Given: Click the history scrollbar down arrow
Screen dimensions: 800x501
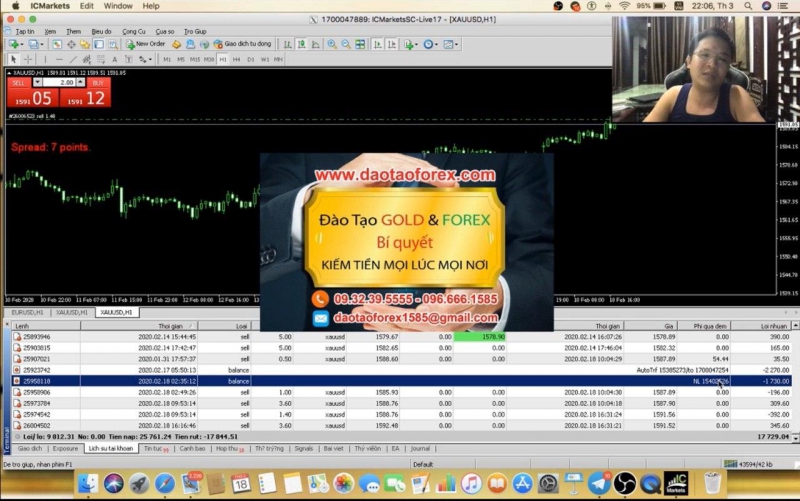Looking at the screenshot, I should pos(795,438).
